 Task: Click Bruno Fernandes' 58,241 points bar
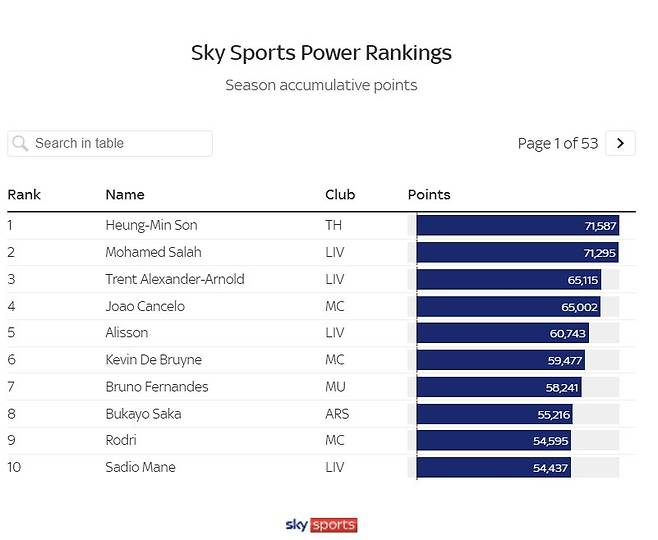[x=498, y=387]
